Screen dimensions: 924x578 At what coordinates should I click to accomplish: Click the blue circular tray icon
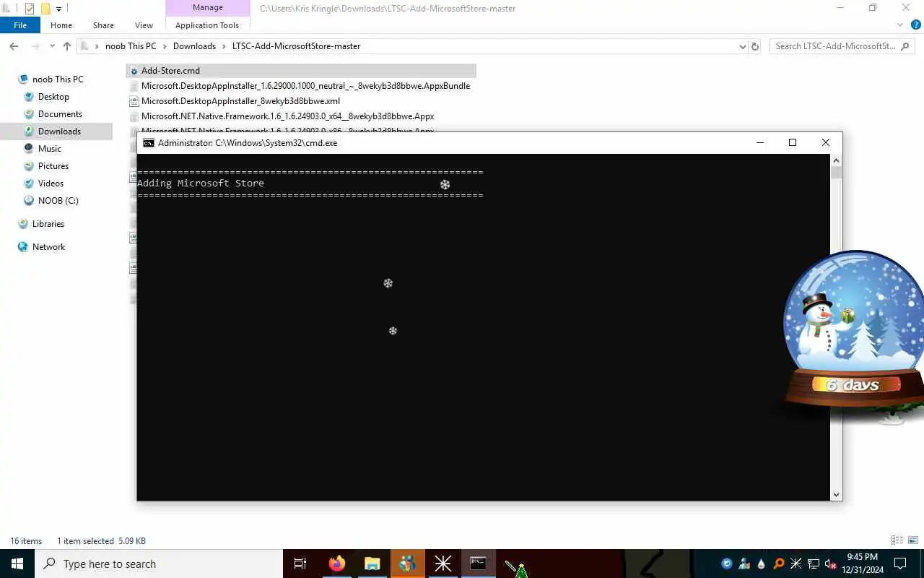click(727, 564)
